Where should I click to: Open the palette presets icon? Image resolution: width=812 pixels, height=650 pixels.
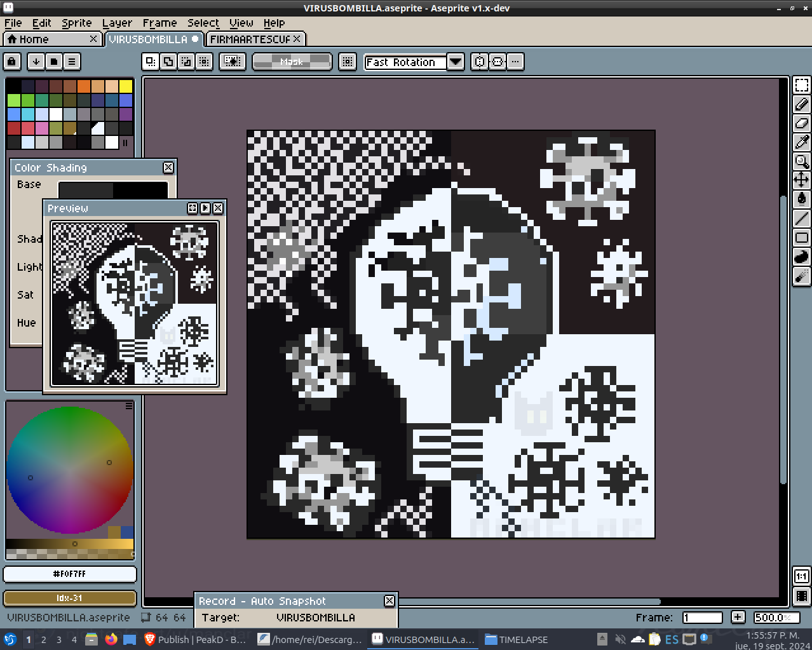point(54,62)
